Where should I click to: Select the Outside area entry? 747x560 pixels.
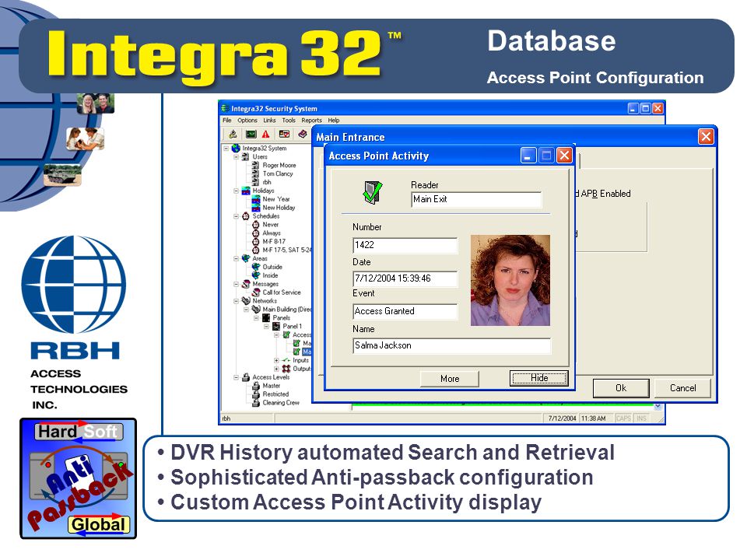pos(272,267)
